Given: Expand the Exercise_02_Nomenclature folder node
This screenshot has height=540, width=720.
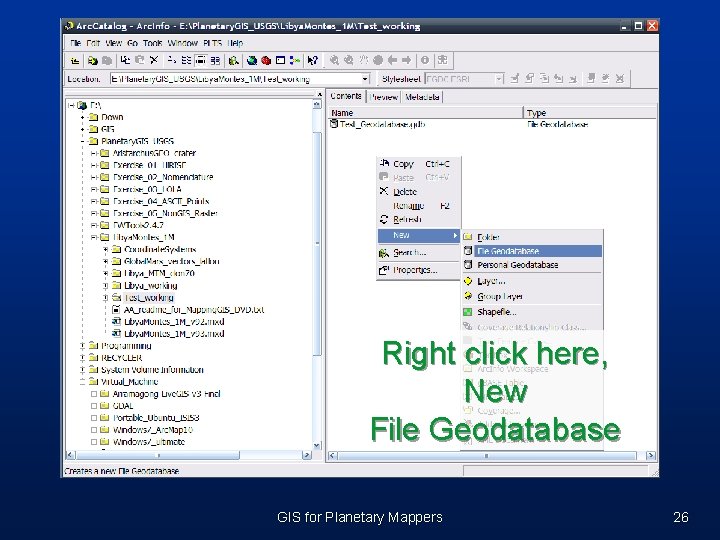Looking at the screenshot, I should [94, 177].
